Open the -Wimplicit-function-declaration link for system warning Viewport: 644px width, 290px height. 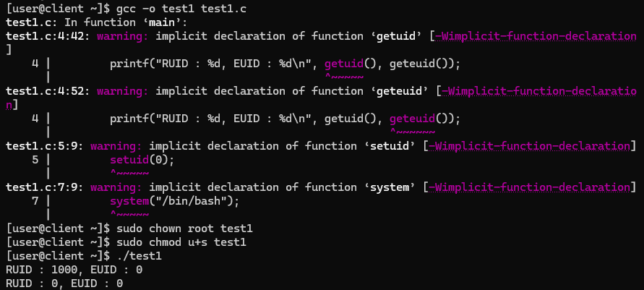click(x=529, y=187)
